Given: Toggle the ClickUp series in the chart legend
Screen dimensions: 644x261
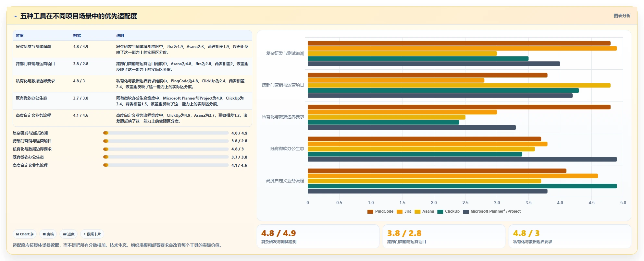Looking at the screenshot, I should click(448, 212).
